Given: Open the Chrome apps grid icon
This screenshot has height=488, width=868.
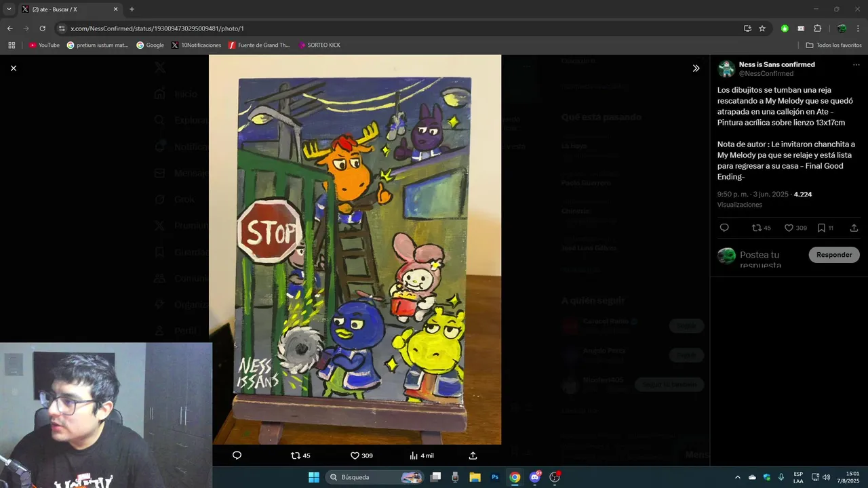Looking at the screenshot, I should pyautogui.click(x=12, y=45).
